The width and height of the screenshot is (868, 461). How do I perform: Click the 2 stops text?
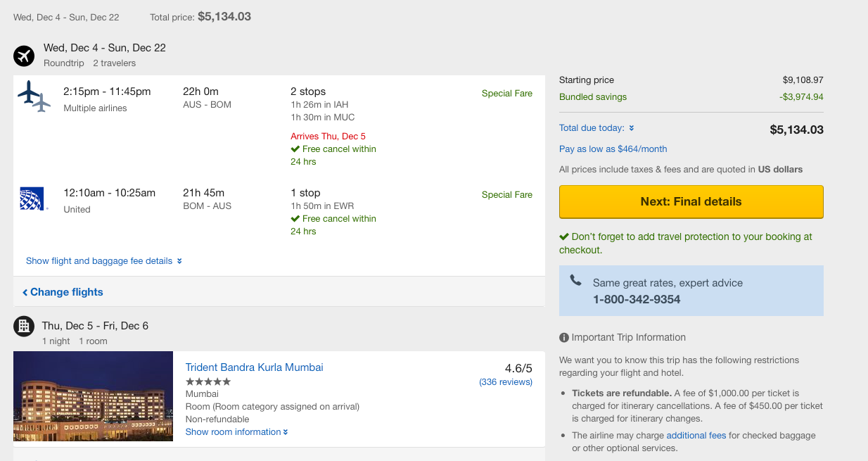308,91
